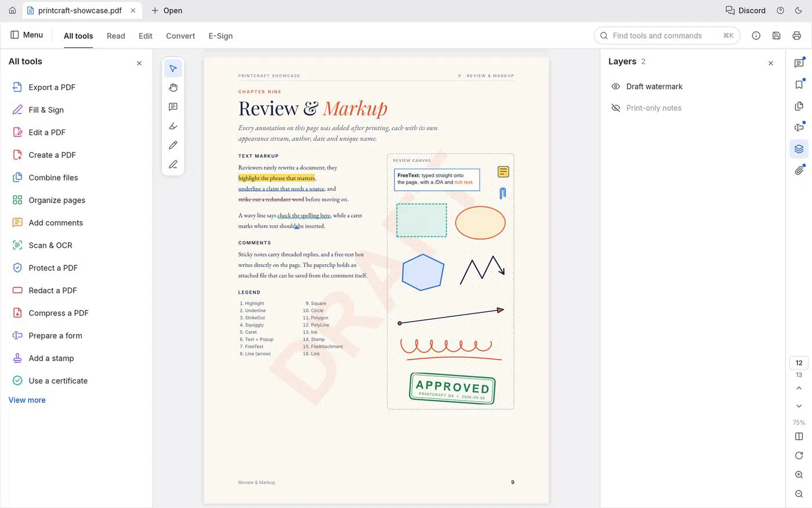Open the Layers panel icon in sidebar

click(x=799, y=149)
